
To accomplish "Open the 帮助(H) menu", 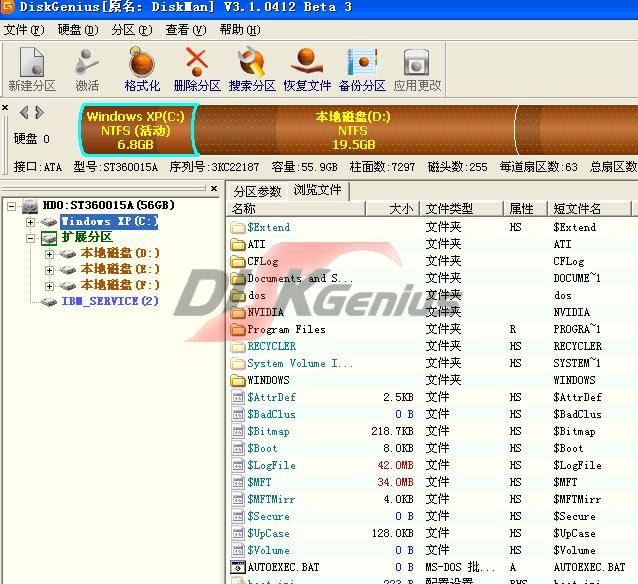I will tap(240, 30).
